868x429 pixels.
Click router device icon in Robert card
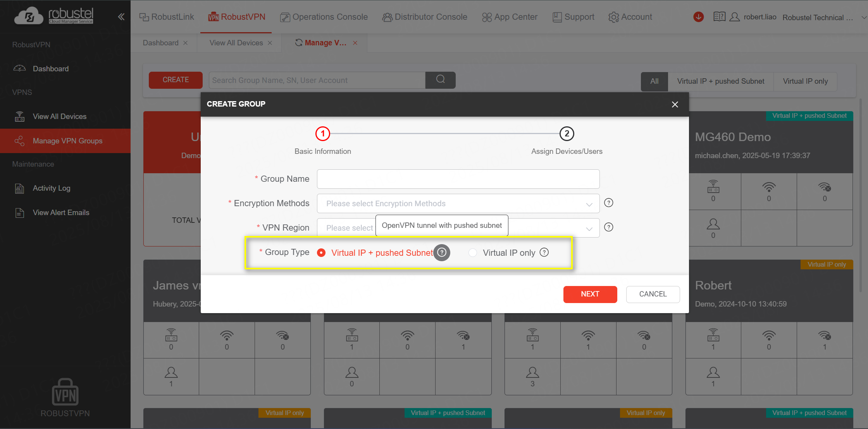[x=713, y=335]
